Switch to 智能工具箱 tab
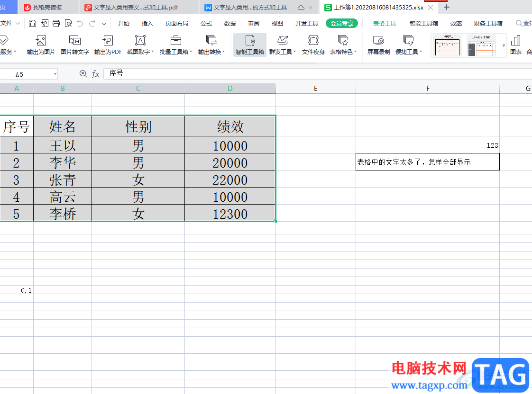The image size is (532, 394). click(423, 23)
